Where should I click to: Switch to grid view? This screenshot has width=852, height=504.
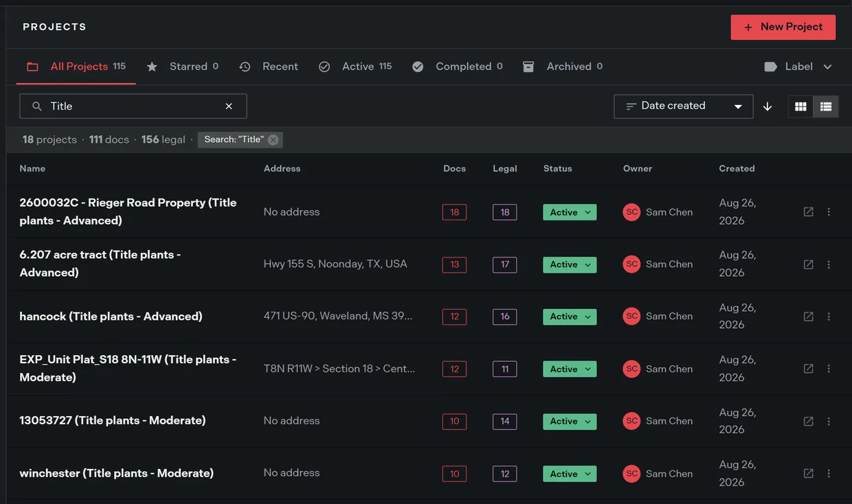point(800,106)
